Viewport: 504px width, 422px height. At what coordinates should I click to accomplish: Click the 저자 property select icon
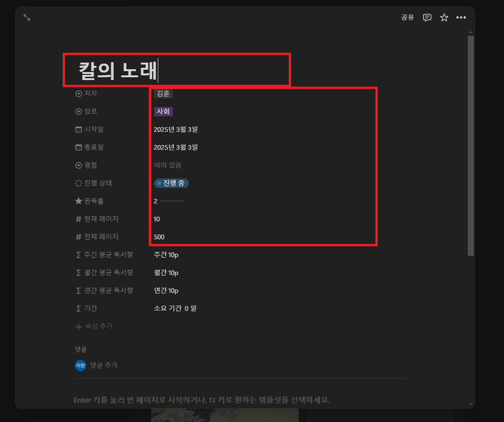pos(79,94)
